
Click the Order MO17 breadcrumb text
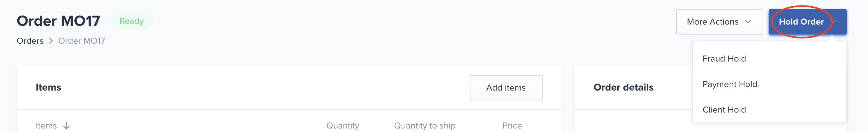pos(81,41)
